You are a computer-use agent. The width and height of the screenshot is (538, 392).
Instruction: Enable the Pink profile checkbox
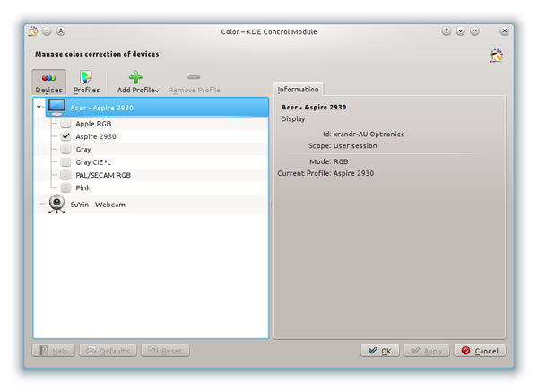tap(65, 187)
